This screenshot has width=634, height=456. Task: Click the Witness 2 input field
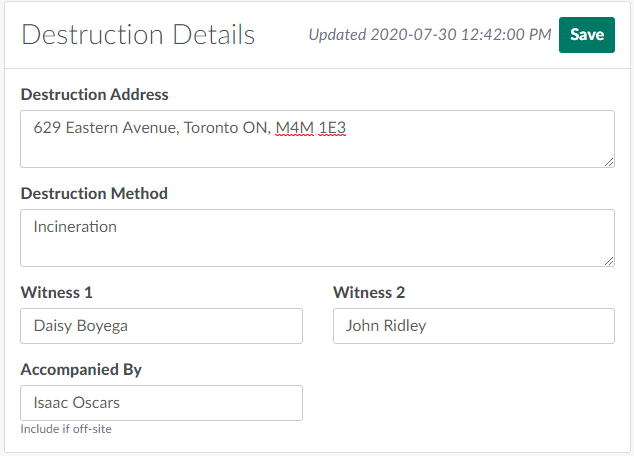473,326
